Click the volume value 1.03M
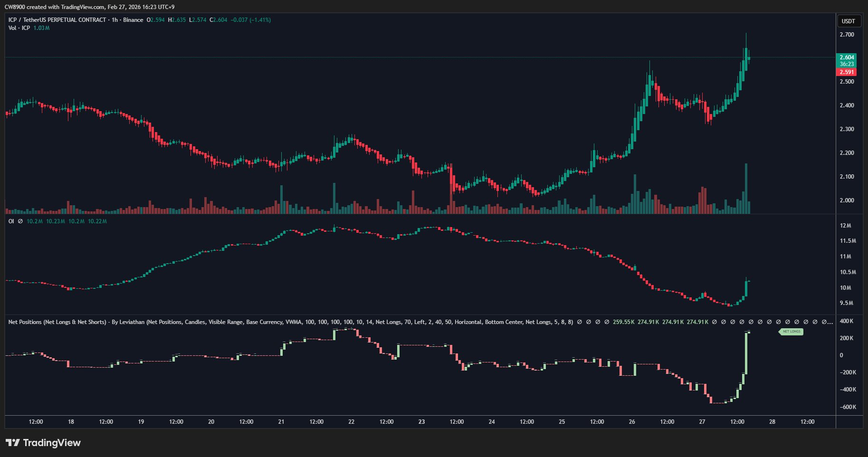 tap(41, 28)
